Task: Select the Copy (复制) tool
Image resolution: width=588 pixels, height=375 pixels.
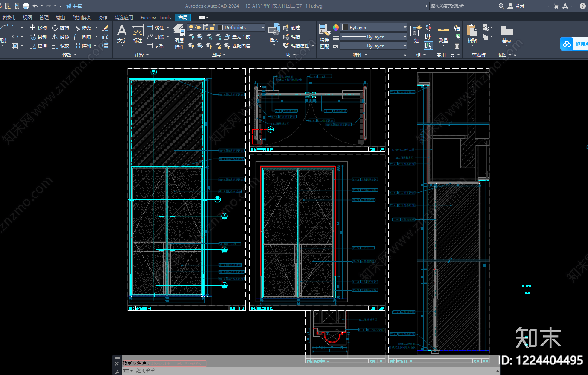Action: point(38,37)
